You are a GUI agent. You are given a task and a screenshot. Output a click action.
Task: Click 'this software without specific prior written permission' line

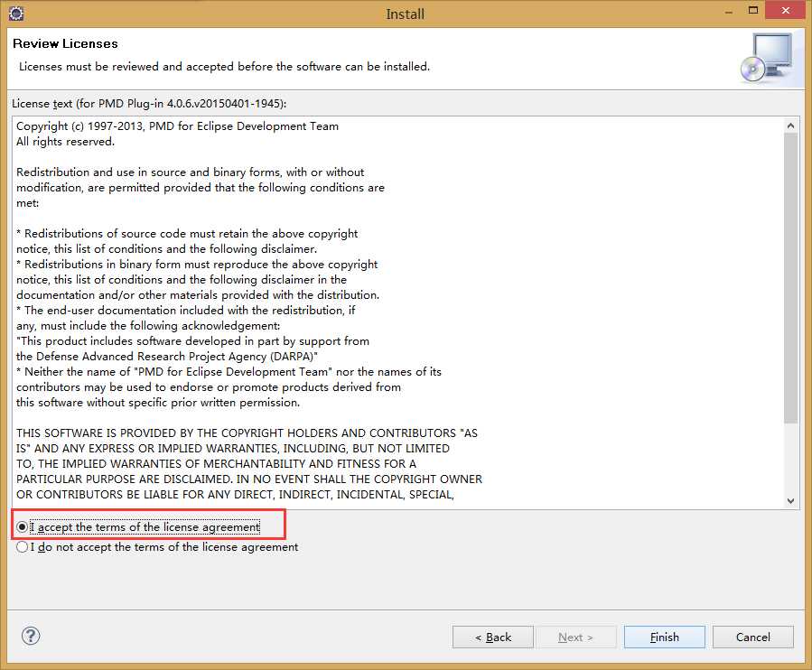click(158, 403)
